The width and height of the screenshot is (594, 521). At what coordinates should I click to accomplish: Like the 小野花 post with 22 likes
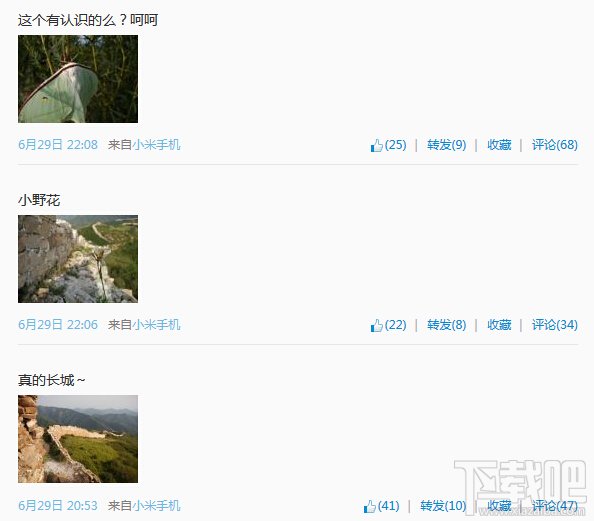coord(388,325)
